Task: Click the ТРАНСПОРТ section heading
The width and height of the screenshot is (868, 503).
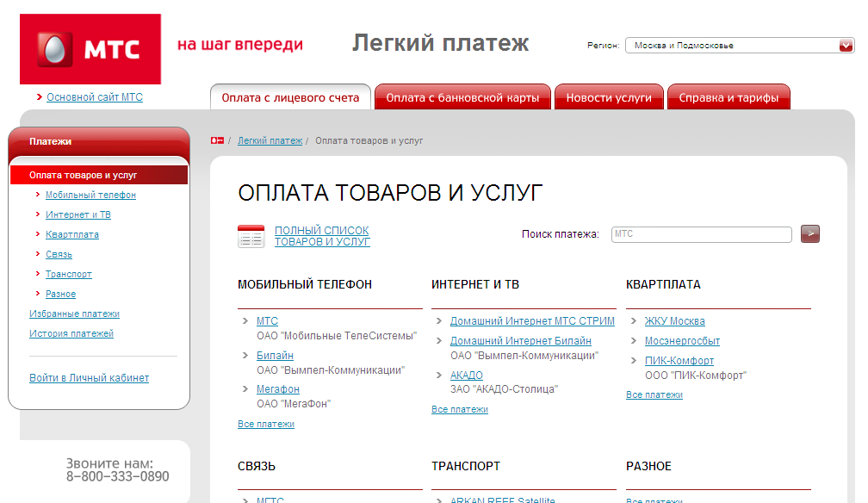Action: pyautogui.click(x=466, y=467)
